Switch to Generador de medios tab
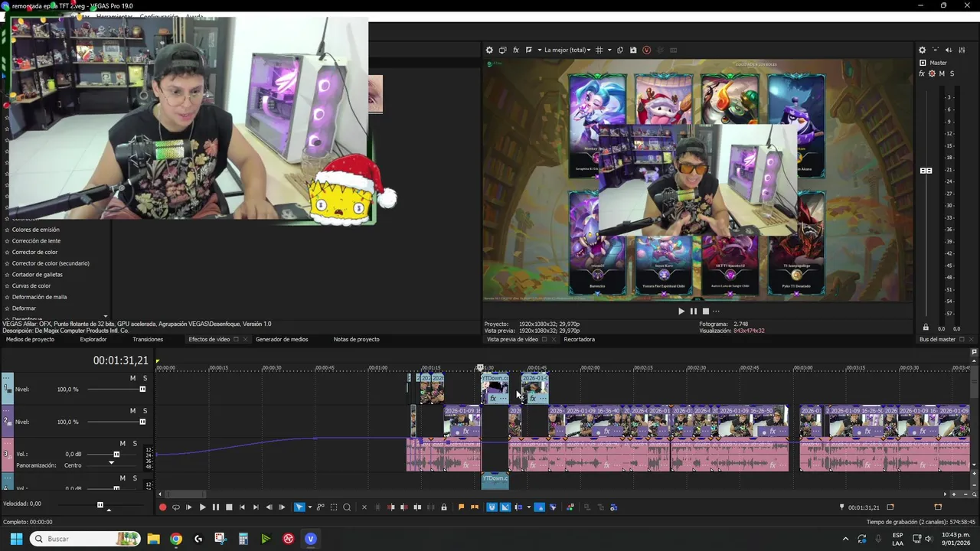 click(282, 339)
